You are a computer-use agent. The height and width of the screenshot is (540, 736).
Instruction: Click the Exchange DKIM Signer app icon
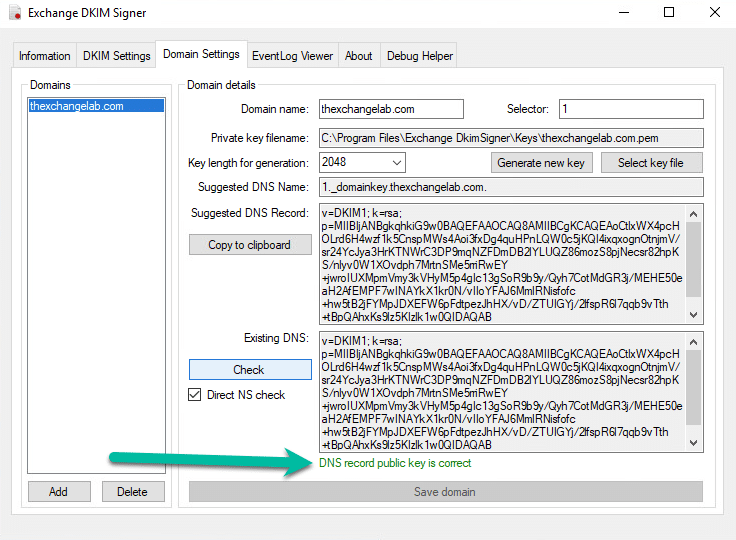click(15, 13)
